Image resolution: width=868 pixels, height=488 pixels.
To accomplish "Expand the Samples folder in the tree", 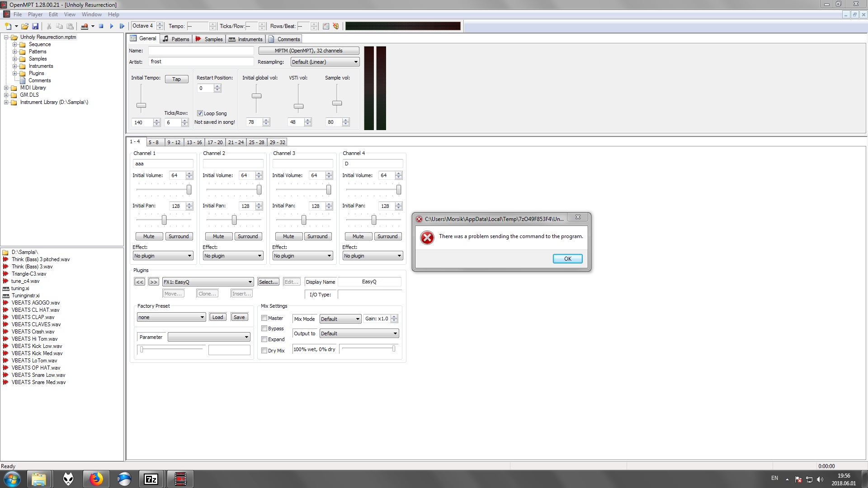I will point(15,59).
